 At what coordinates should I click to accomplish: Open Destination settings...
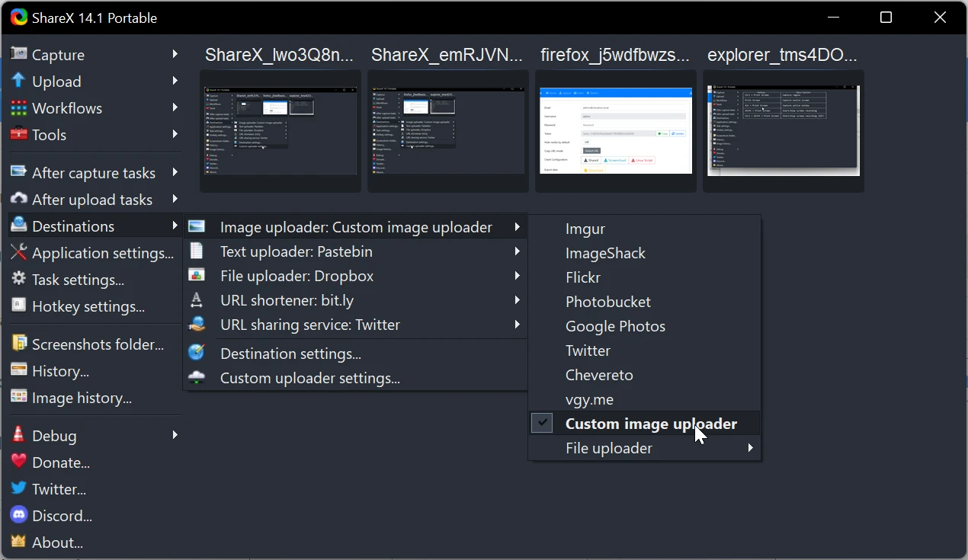289,353
